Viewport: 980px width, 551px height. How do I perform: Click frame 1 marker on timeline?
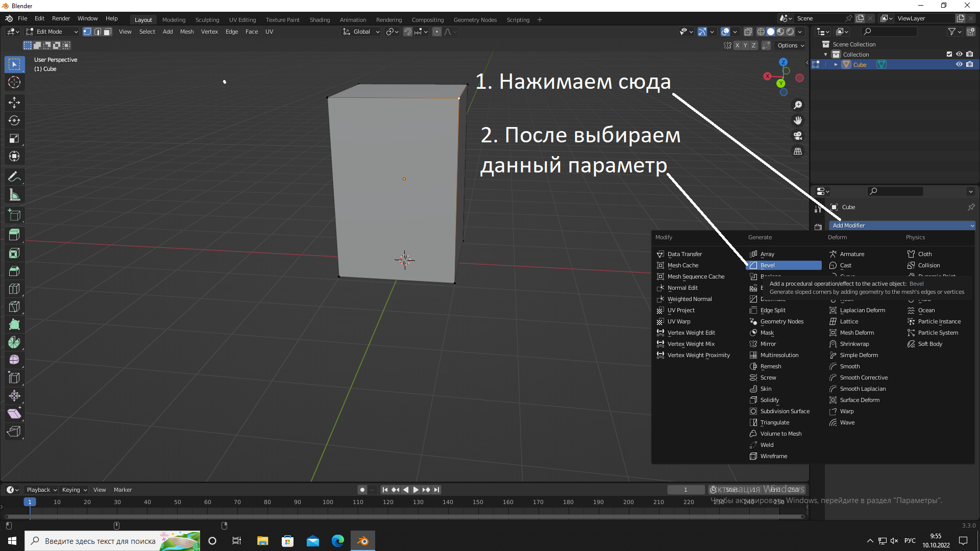point(30,502)
